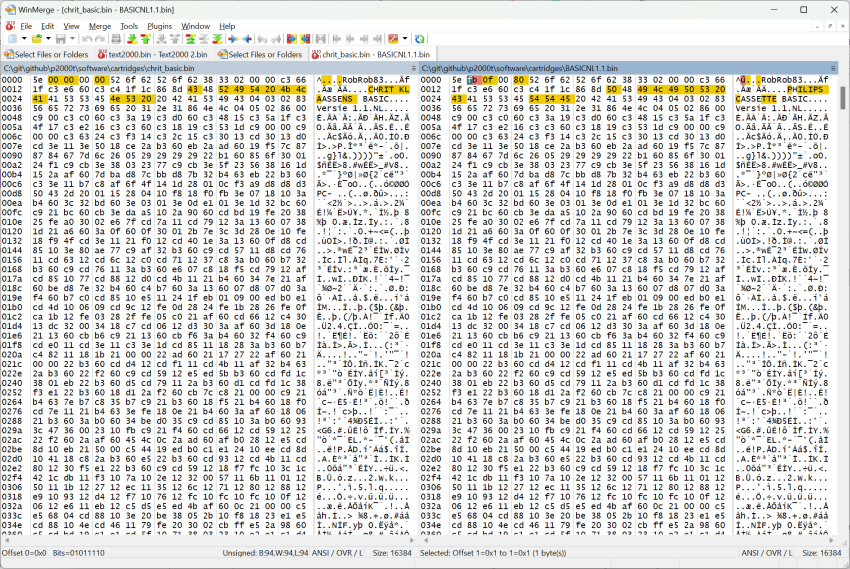Screen dimensions: 850x569
Task: Click the Save toolbar icon
Action: pyautogui.click(x=61, y=38)
